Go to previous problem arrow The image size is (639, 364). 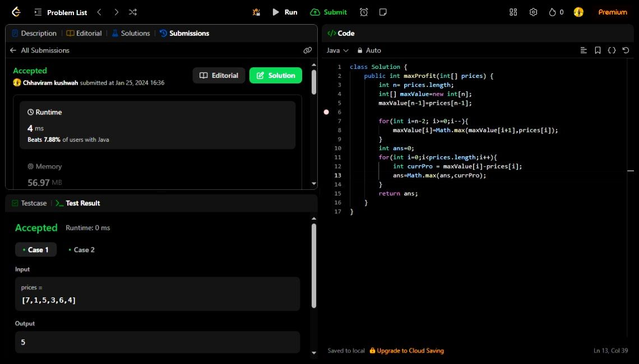click(x=99, y=12)
